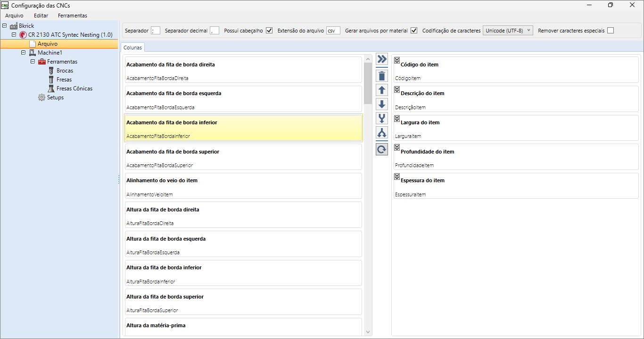Select Altura da fita de borda superior

[x=243, y=302]
